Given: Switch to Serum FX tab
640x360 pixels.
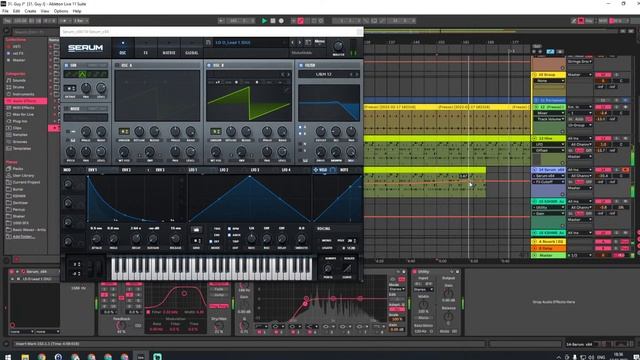Looking at the screenshot, I should [145, 48].
